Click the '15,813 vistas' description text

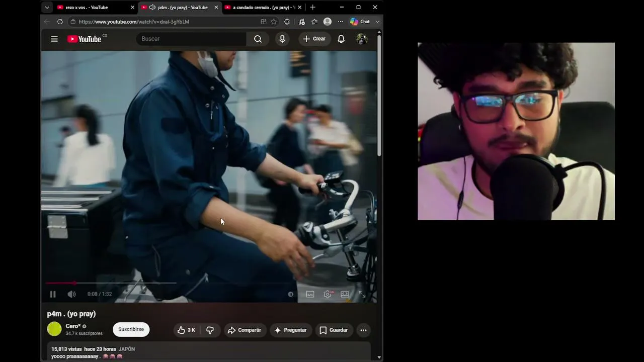(66, 349)
